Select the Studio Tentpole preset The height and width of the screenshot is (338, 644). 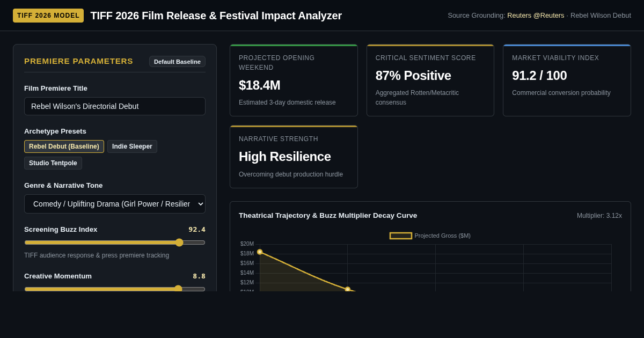coord(53,163)
